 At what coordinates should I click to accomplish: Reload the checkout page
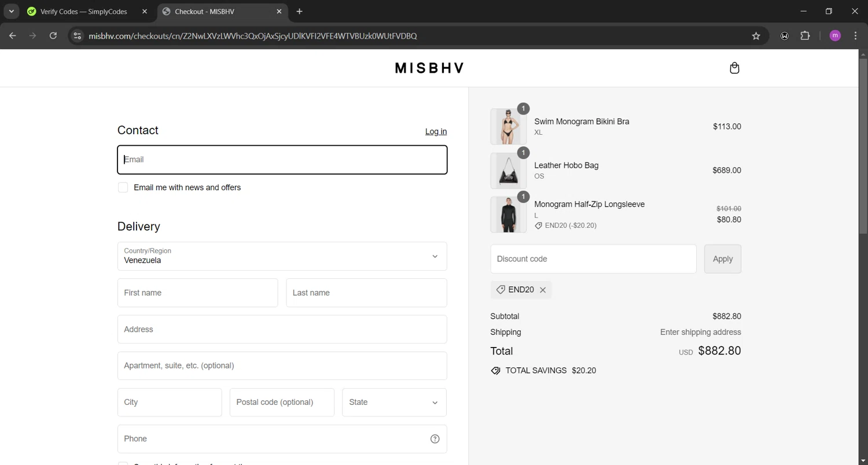click(x=53, y=36)
